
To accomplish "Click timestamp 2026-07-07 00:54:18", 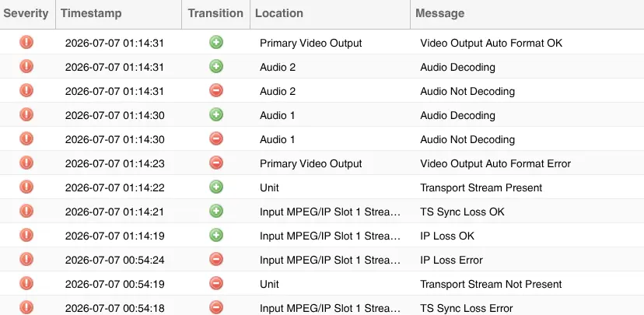I will tap(114, 309).
